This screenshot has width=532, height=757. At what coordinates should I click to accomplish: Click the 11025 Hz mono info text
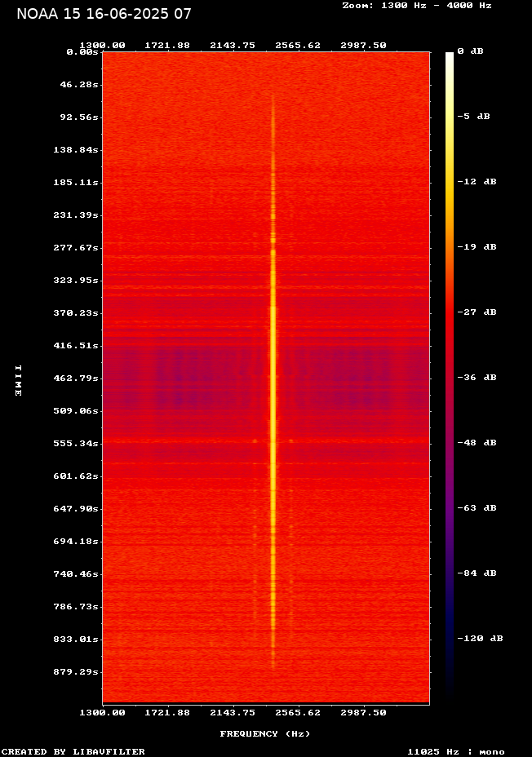click(x=455, y=751)
